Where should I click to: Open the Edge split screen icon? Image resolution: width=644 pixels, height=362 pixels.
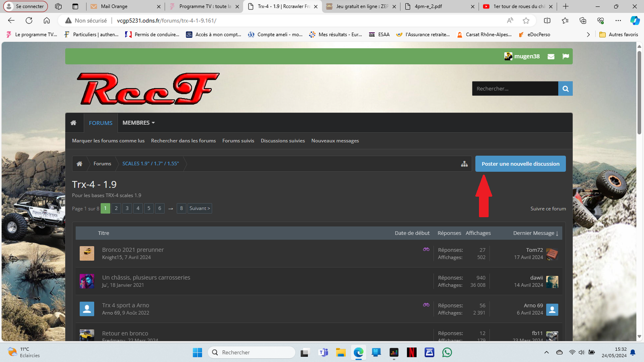pyautogui.click(x=547, y=21)
